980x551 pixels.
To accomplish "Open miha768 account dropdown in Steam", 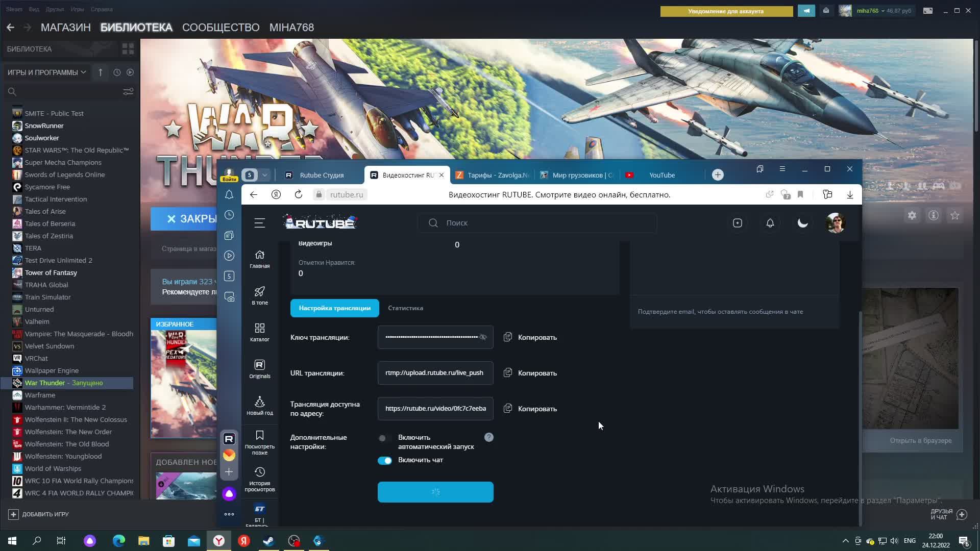I will 870,11.
